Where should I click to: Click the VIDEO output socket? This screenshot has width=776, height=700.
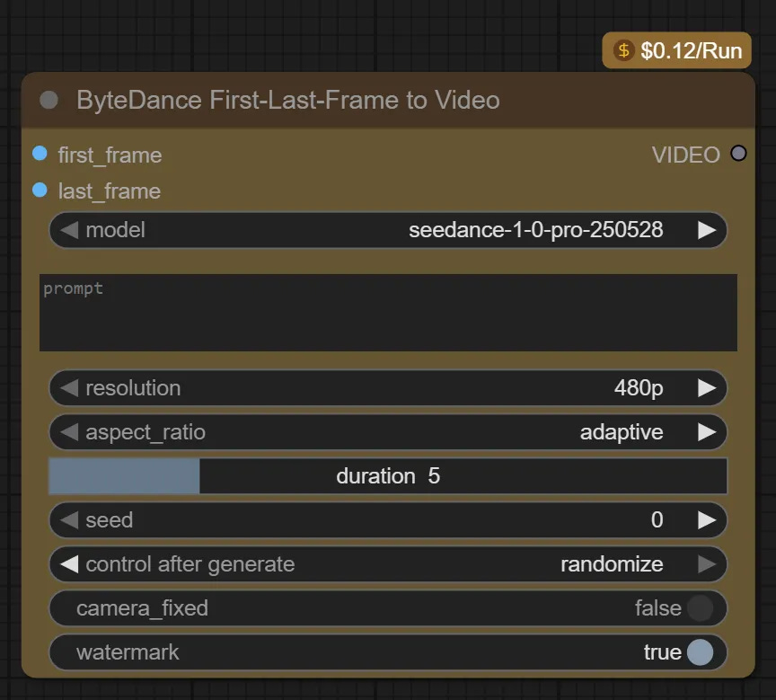(x=738, y=154)
